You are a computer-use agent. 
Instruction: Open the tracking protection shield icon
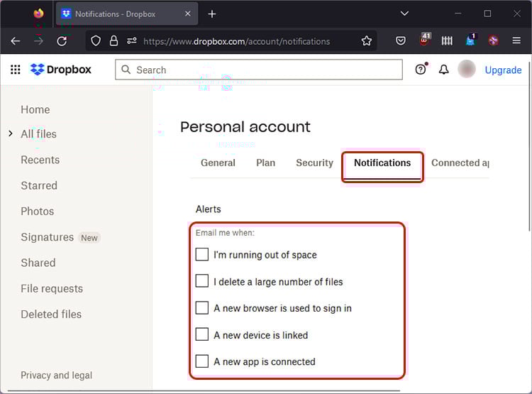pos(96,41)
